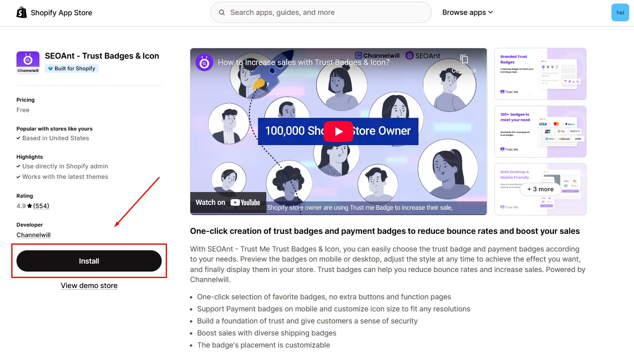Click 'The badge's placement is customizable' bullet
The image size is (634, 364).
coord(263,345)
